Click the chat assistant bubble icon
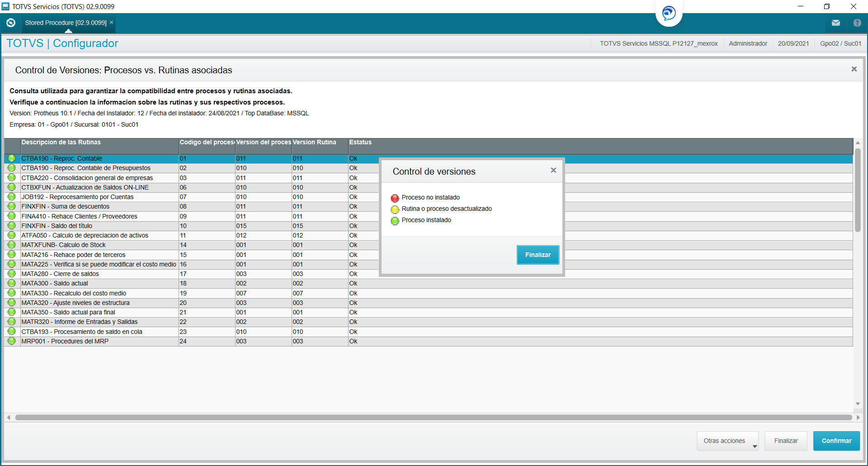868x466 pixels. coord(669,13)
